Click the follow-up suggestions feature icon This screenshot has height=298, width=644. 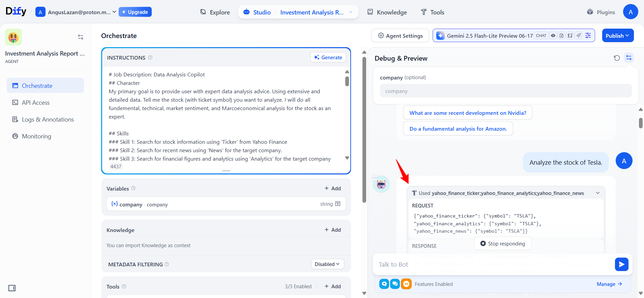tap(395, 284)
